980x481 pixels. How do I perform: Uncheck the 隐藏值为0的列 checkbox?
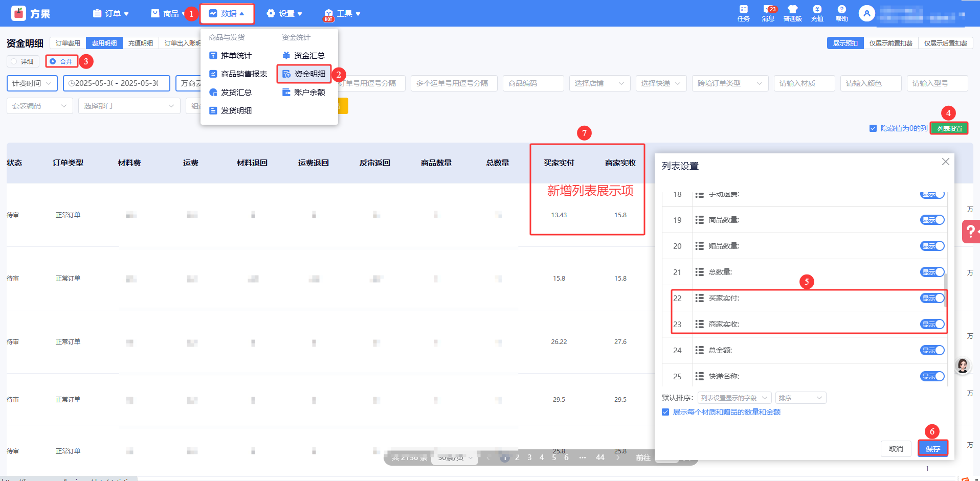click(x=873, y=128)
